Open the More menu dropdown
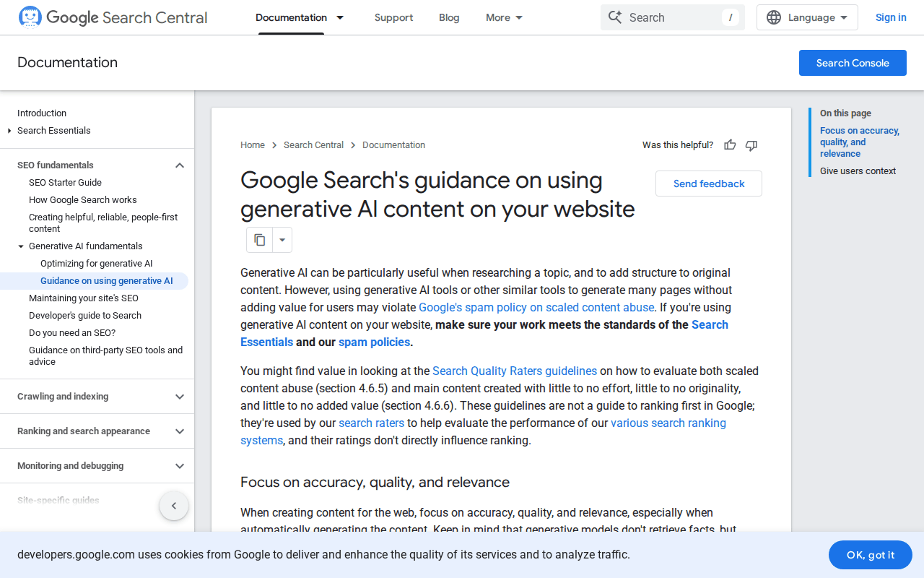This screenshot has width=924, height=578. click(505, 17)
